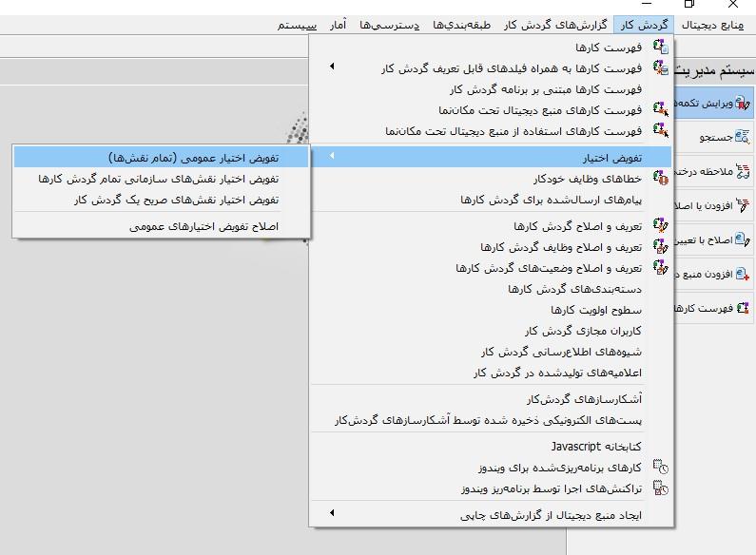Image resolution: width=756 pixels, height=555 pixels.
Task: Open the گزارش‌های گردش کار menu
Action: coord(558,24)
